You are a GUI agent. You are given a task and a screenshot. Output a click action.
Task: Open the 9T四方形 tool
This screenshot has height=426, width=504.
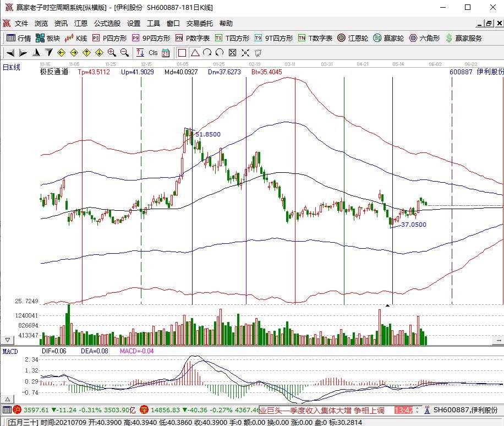point(273,39)
